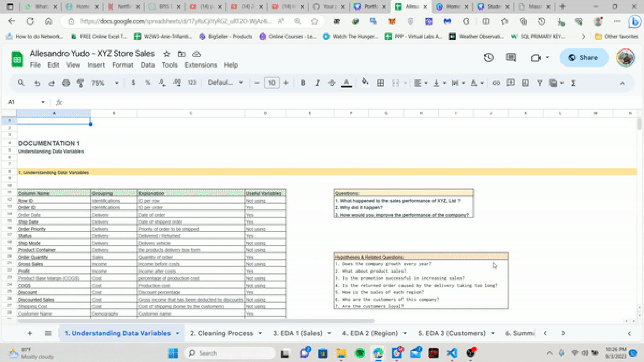The width and height of the screenshot is (644, 362).
Task: Open version history clock icon
Action: [x=489, y=58]
